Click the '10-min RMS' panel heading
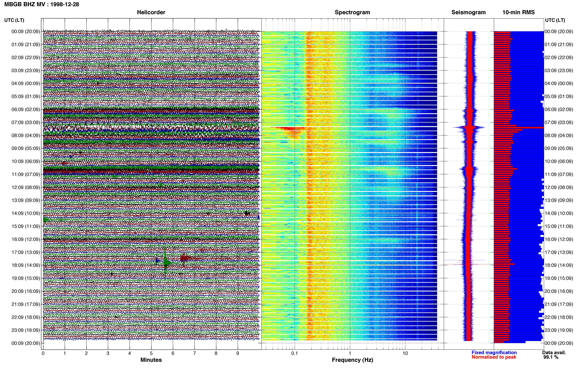 point(518,12)
